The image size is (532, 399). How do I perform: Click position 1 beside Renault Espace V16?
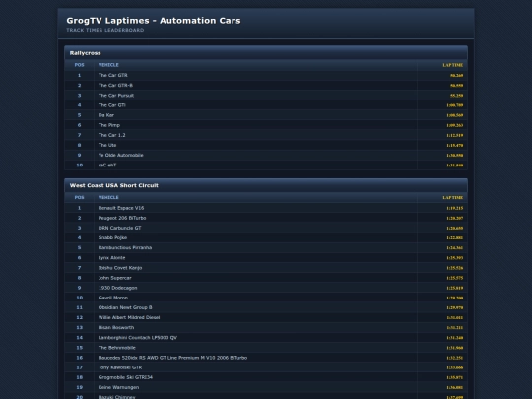pyautogui.click(x=79, y=208)
